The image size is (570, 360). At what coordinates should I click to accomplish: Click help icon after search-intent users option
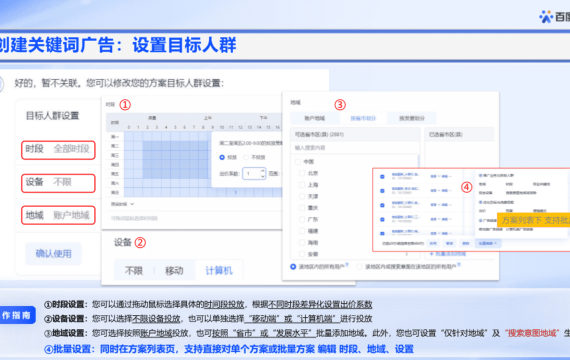(459, 265)
